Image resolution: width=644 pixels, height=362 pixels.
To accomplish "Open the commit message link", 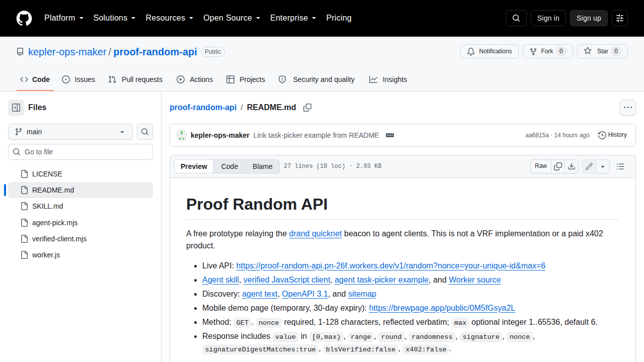I will pyautogui.click(x=316, y=135).
